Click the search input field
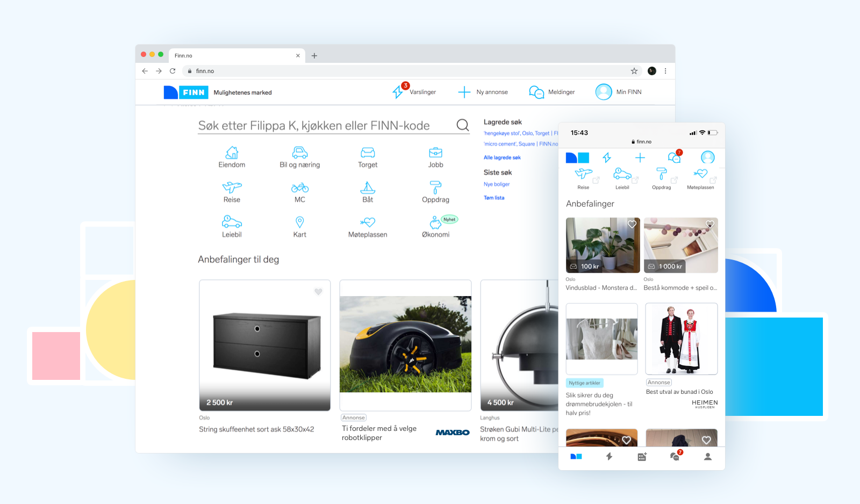The image size is (860, 504). (x=322, y=126)
